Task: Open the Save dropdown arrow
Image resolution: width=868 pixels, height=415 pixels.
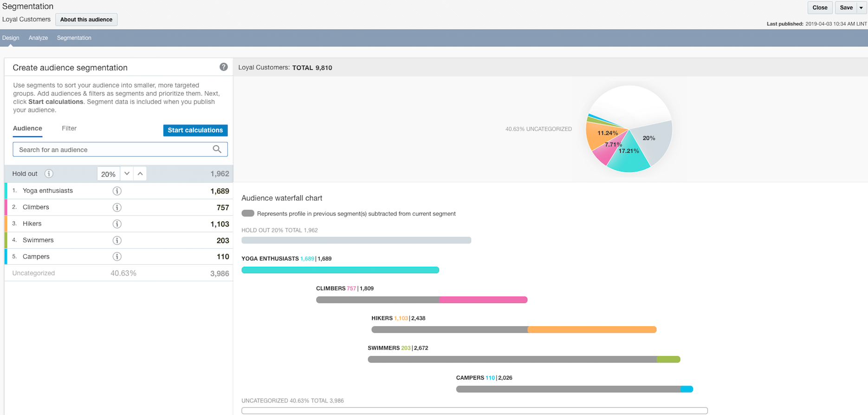Action: (861, 7)
